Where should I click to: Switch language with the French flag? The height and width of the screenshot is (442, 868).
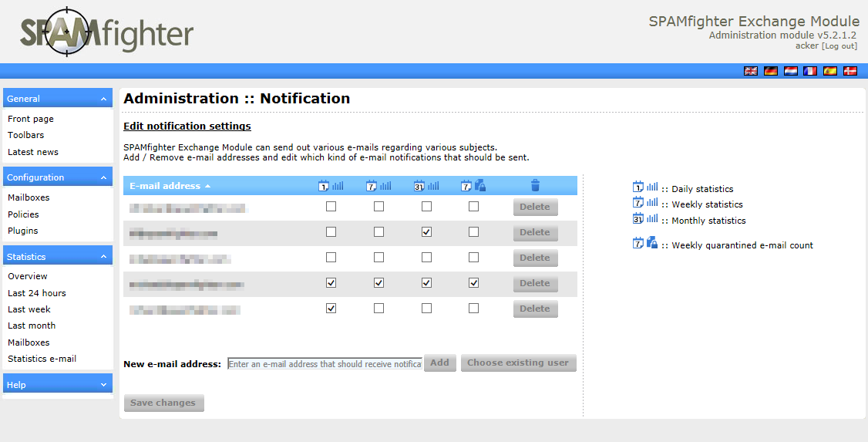click(x=810, y=71)
